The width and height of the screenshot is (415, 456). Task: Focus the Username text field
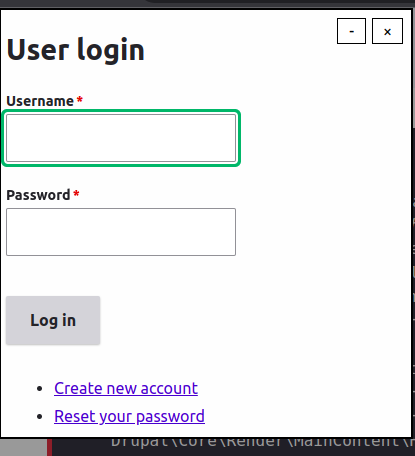(x=121, y=138)
